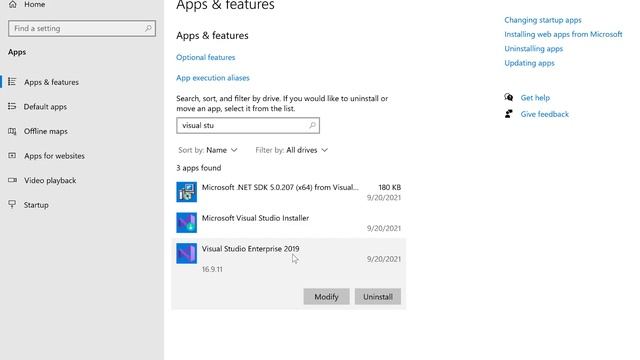
Task: Click the Find a setting search field
Action: (x=82, y=29)
